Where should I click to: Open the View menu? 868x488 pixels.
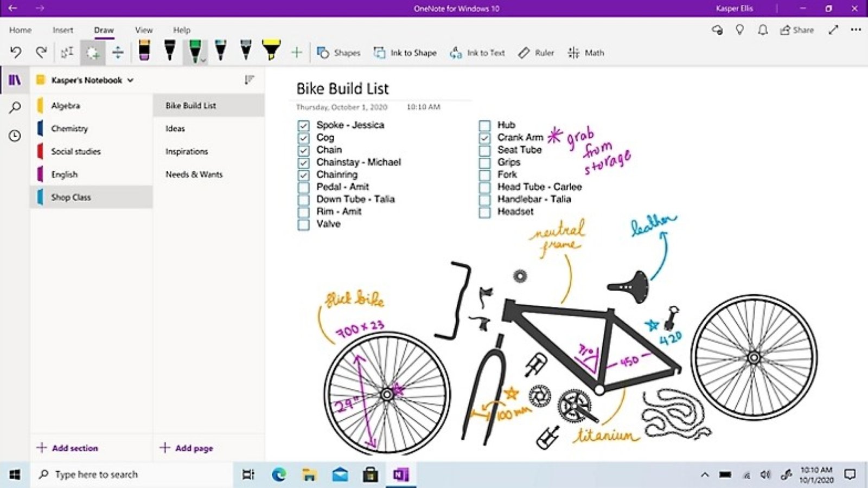pos(143,30)
